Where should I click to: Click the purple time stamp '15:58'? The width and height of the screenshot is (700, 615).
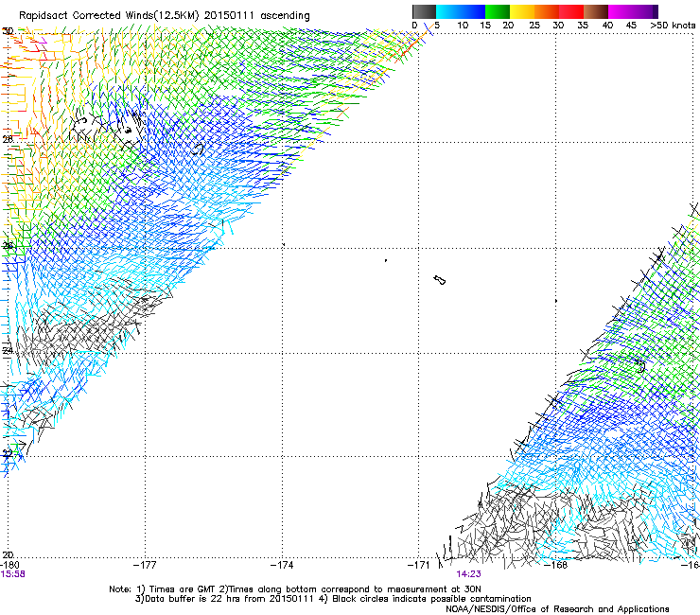(x=12, y=574)
